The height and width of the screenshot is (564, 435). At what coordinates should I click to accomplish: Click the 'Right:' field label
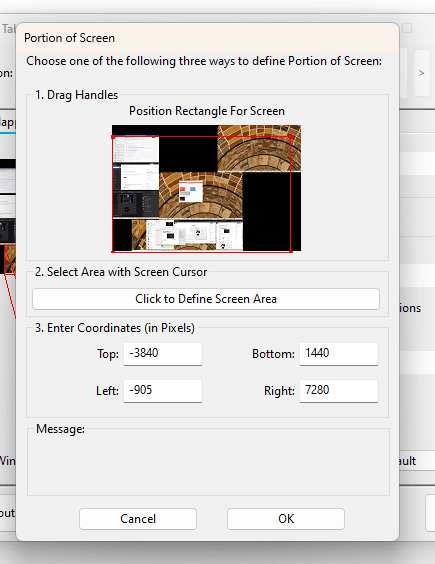[x=279, y=391]
